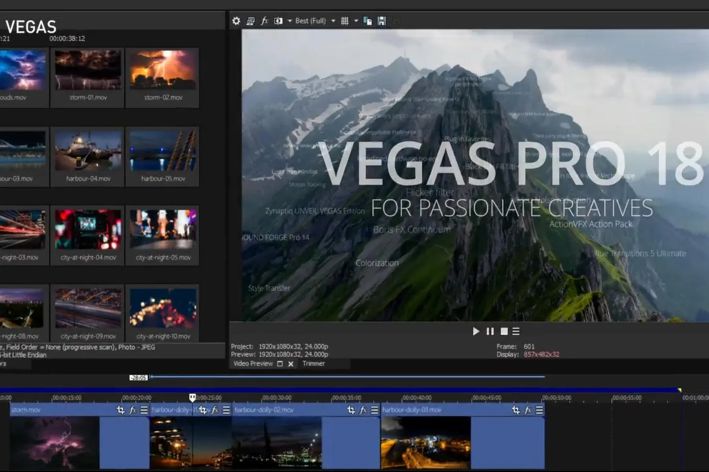The height and width of the screenshot is (472, 709).
Task: Click the timeline playhead marker
Action: tap(192, 398)
